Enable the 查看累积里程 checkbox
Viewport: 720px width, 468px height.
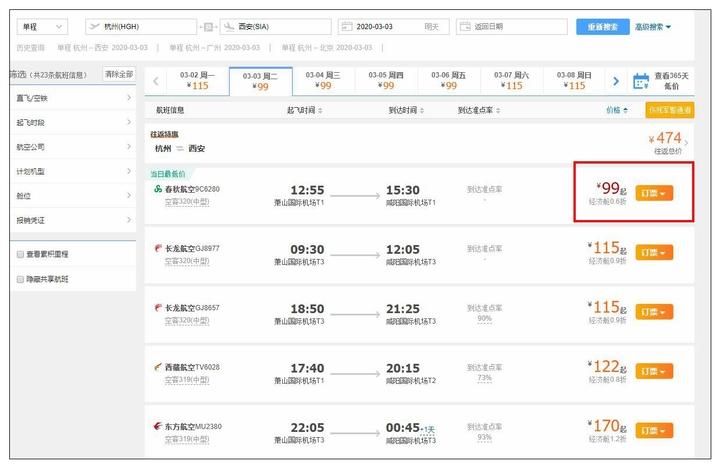tap(20, 254)
